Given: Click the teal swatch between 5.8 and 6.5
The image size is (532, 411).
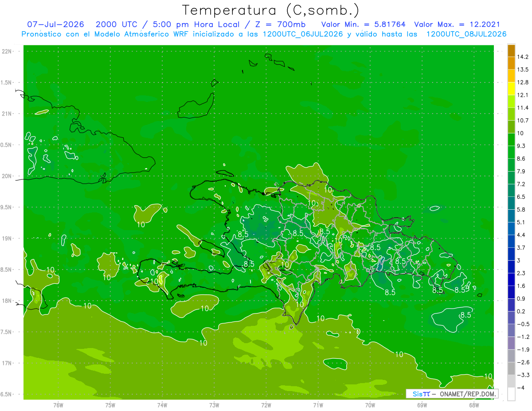Looking at the screenshot, I should tap(511, 203).
